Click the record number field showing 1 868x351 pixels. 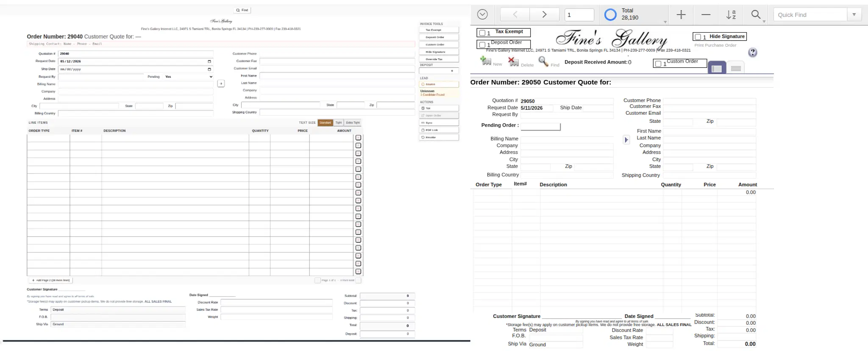pos(579,15)
